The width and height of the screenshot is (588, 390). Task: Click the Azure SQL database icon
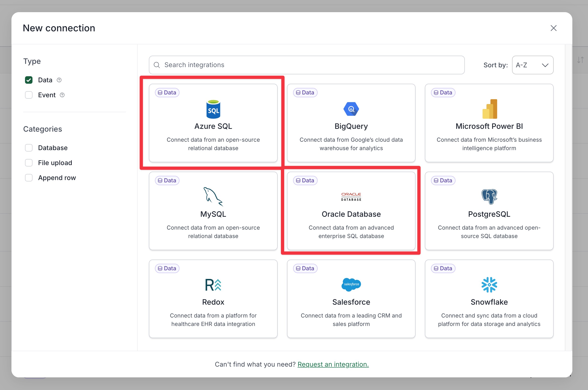pyautogui.click(x=213, y=109)
